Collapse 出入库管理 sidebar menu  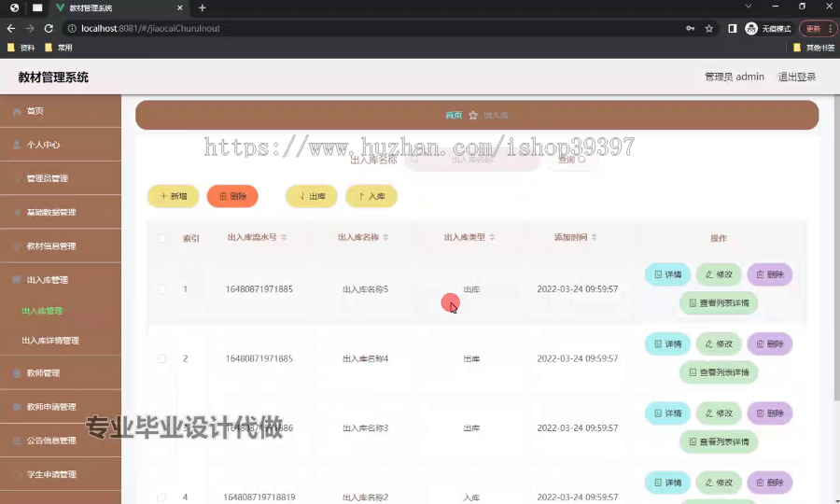click(x=61, y=280)
